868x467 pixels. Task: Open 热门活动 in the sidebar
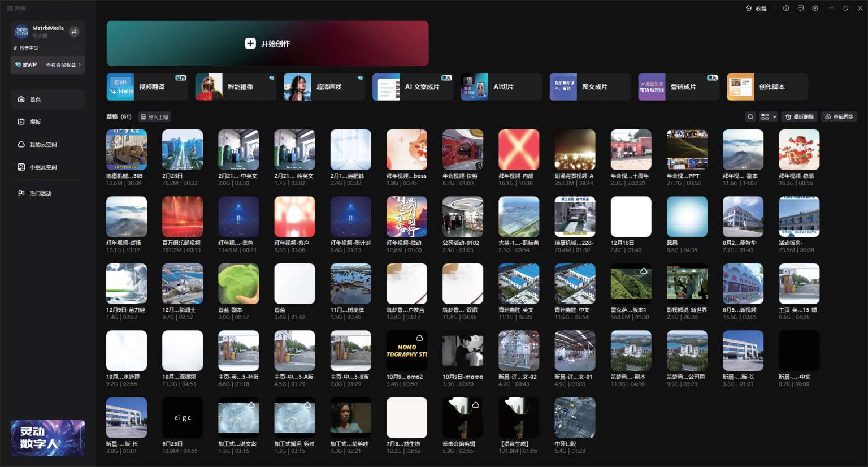point(40,193)
